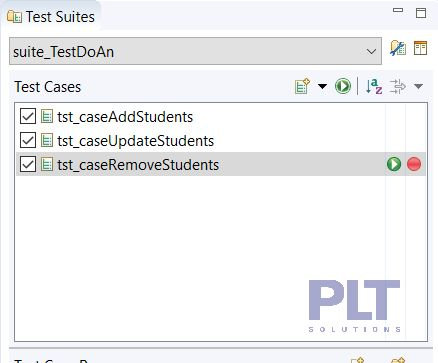
Task: Uncheck the tst_caseUpdateStudents checkbox
Action: [28, 140]
